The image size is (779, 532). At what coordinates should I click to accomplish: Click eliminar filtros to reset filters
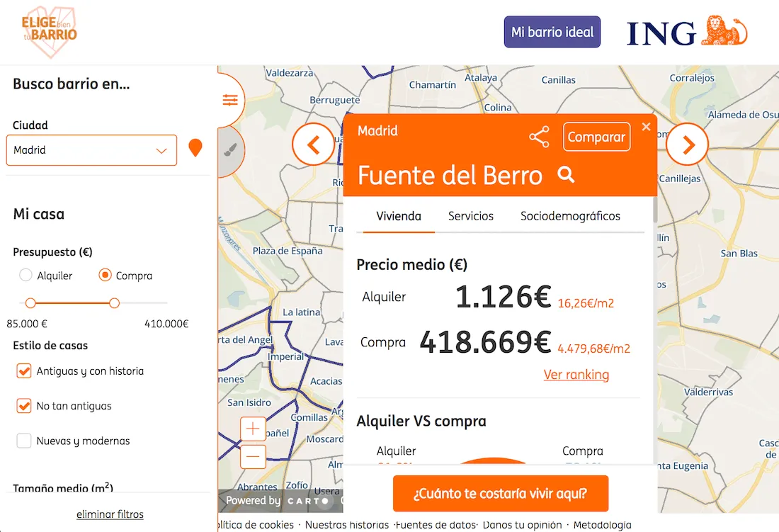(x=110, y=514)
